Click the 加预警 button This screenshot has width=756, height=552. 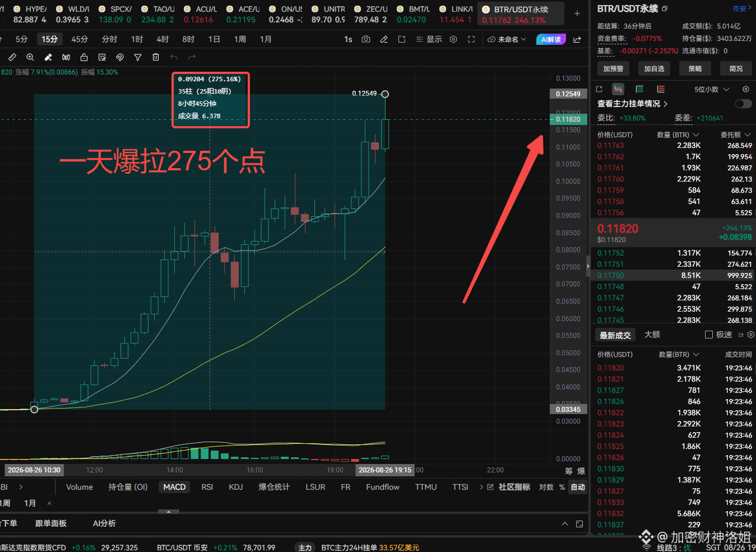click(613, 68)
